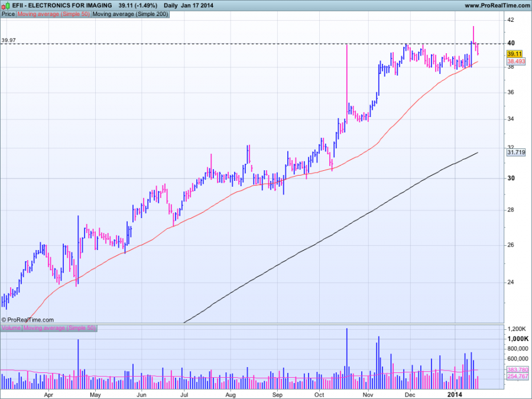Click the 31.719 moving average 200 tag
Viewport: 532px width, 399px height.
click(516, 153)
